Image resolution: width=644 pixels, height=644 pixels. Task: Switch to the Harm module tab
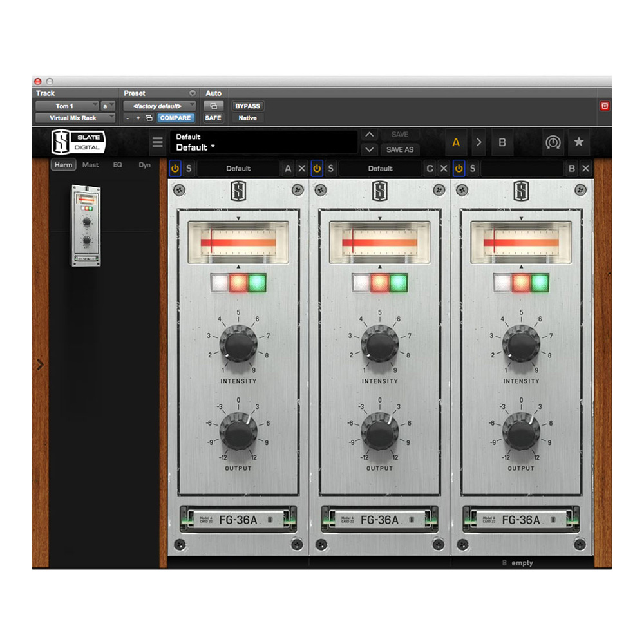click(x=63, y=165)
